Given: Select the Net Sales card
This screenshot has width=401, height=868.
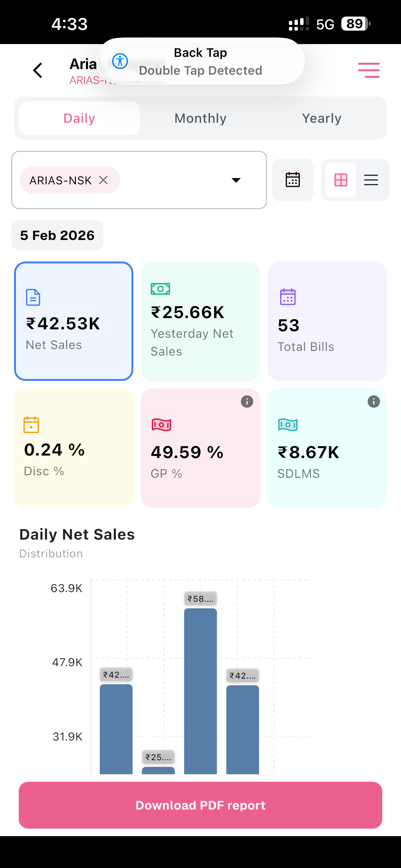Looking at the screenshot, I should (74, 321).
